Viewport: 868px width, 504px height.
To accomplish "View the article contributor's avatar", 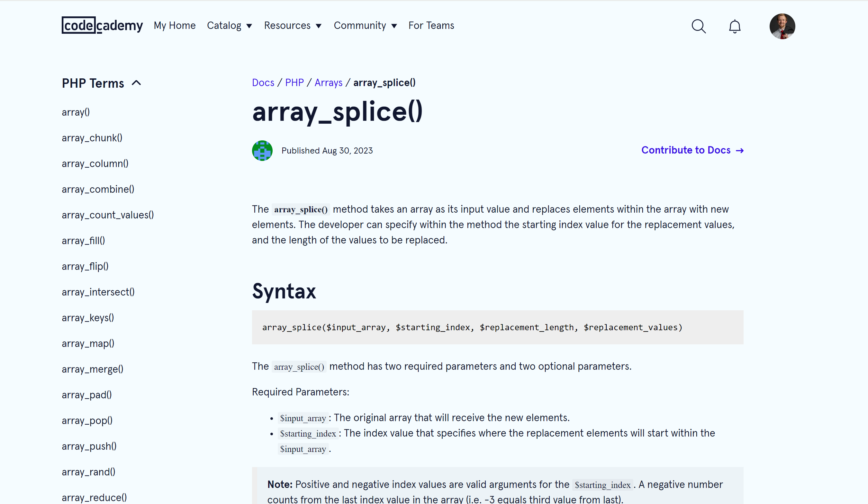I will (262, 150).
